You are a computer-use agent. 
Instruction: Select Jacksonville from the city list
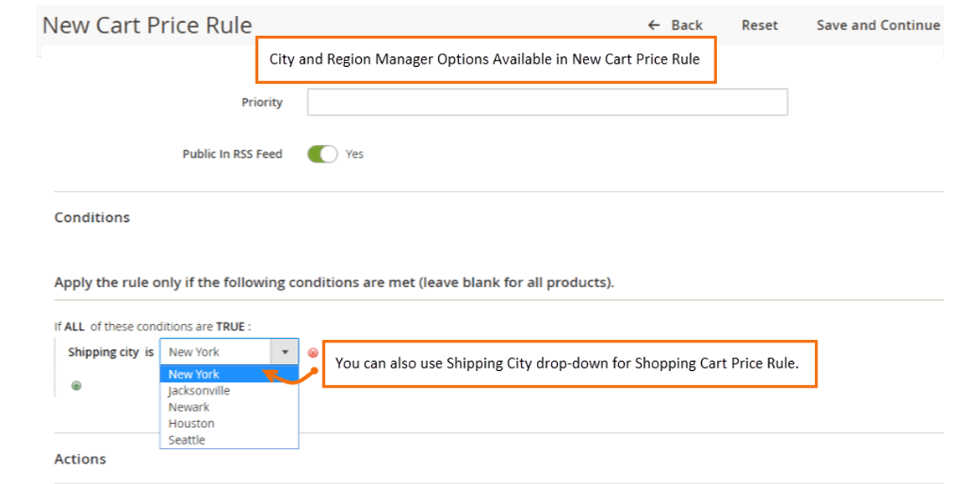[199, 390]
